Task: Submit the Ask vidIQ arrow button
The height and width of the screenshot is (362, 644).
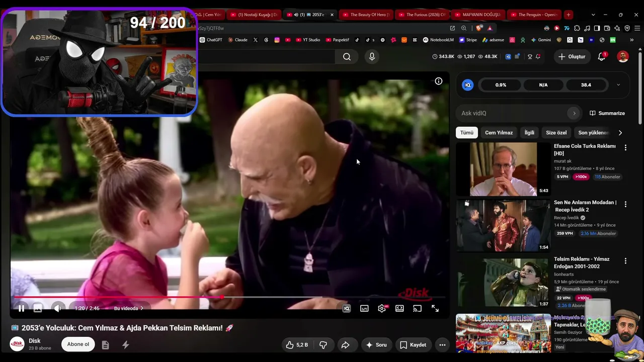Action: coord(574,113)
